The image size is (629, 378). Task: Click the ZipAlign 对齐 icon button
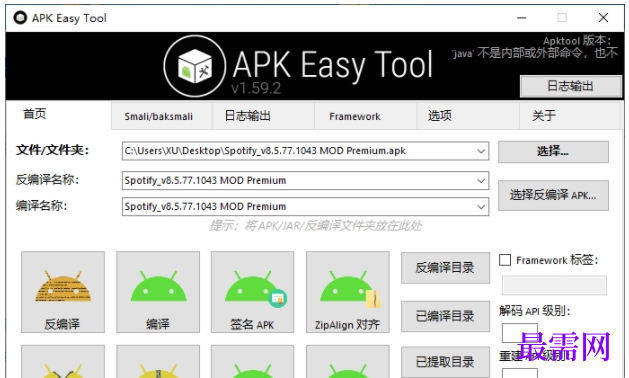[348, 292]
